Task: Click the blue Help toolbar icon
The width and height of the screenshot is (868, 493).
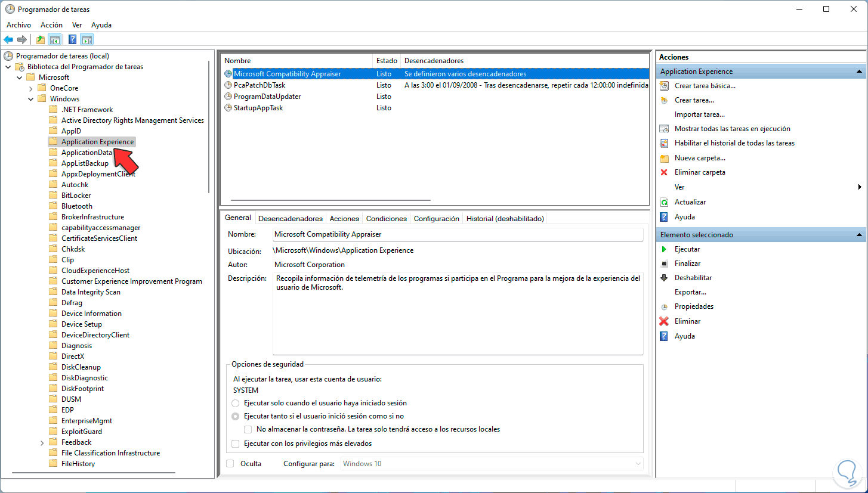Action: click(73, 39)
